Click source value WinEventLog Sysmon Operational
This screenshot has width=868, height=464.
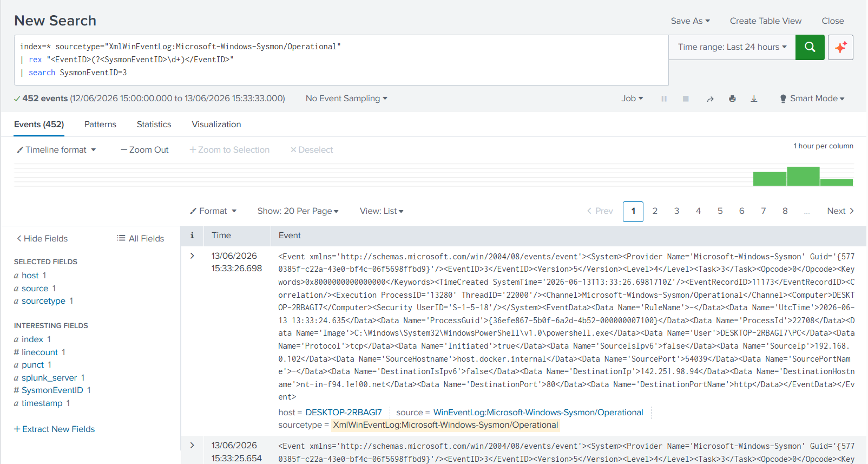(538, 413)
